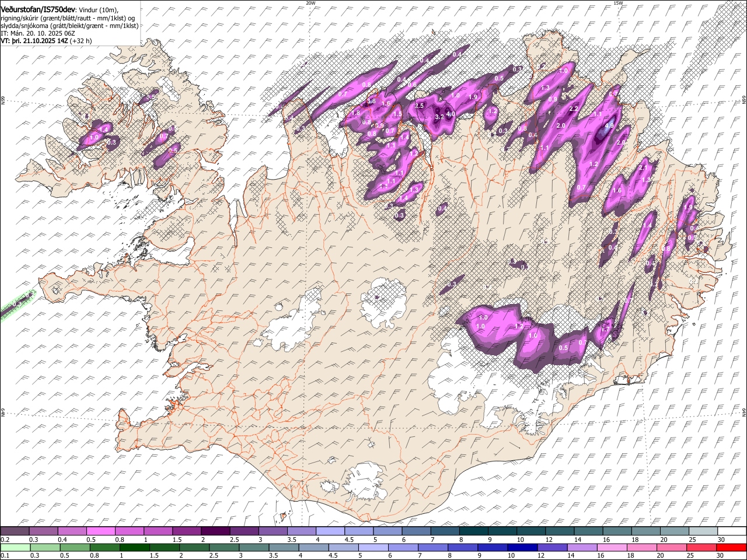Viewport: 747px width, 560px height.
Task: Click the 3.2 precipitation label
Action: (439, 117)
